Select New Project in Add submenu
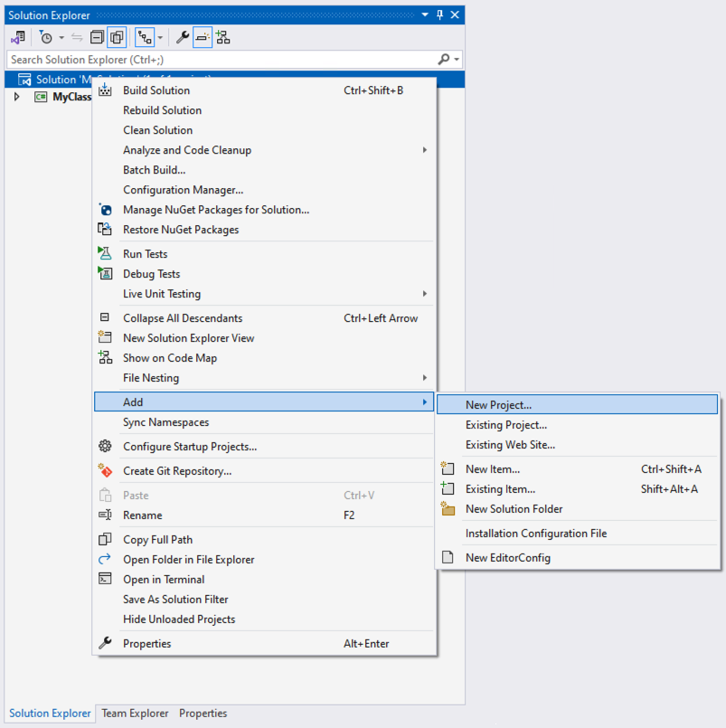Screen dimensions: 726x728 tap(578, 405)
